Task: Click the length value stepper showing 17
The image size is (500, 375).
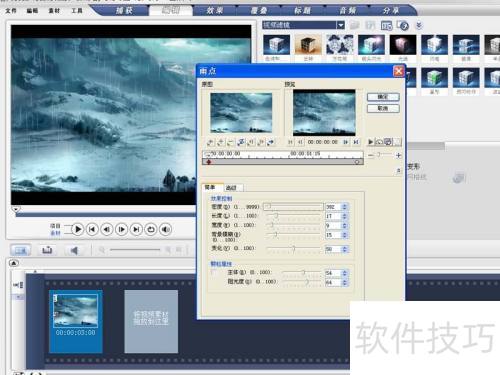Action: tap(345, 216)
